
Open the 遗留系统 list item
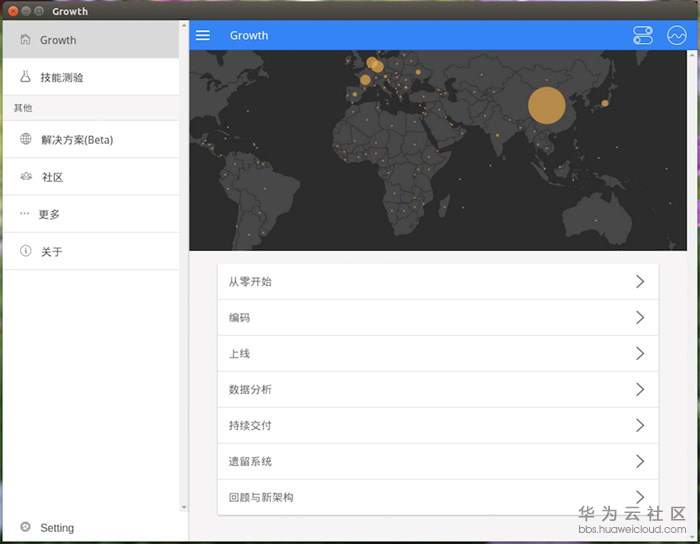click(438, 461)
